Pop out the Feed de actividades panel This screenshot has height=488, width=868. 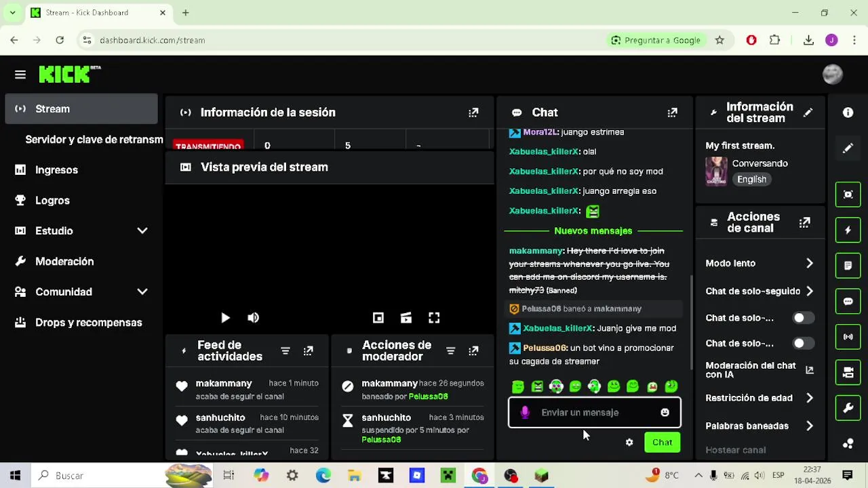click(x=309, y=350)
